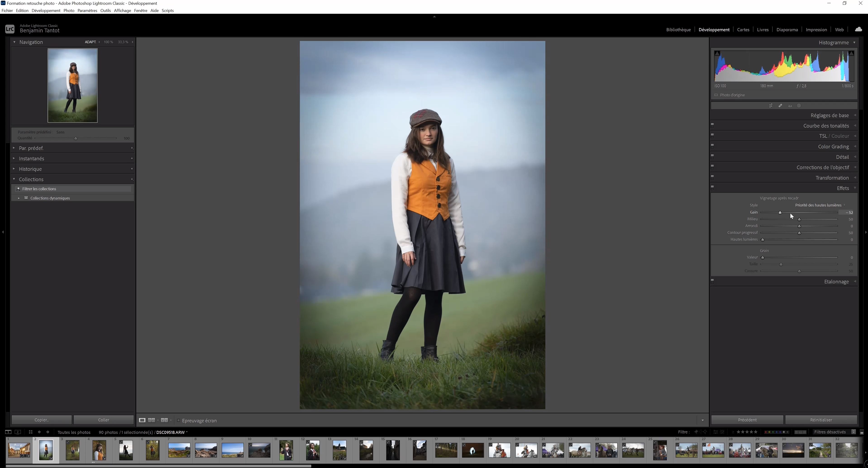Click the Réinitialiser button
Screen dimensions: 868x468
(821, 420)
